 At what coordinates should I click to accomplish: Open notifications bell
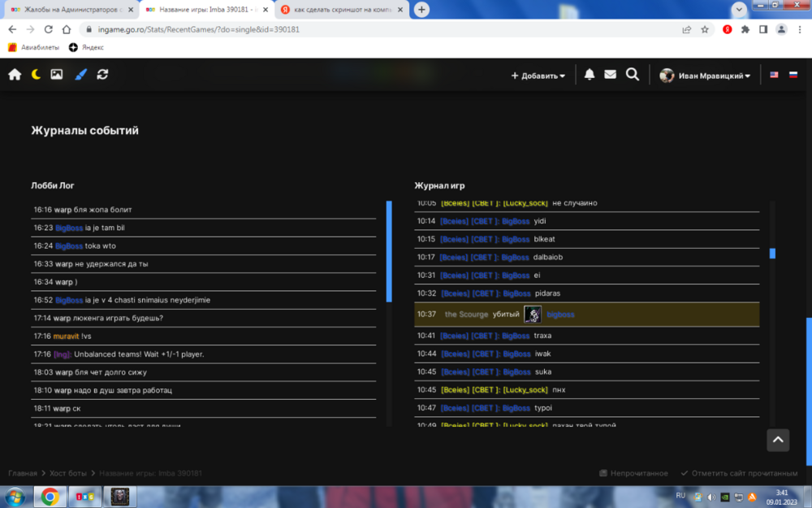coord(590,75)
